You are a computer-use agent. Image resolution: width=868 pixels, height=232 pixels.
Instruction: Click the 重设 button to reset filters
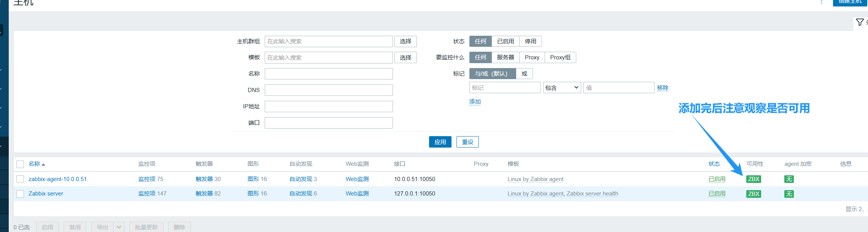tap(467, 142)
